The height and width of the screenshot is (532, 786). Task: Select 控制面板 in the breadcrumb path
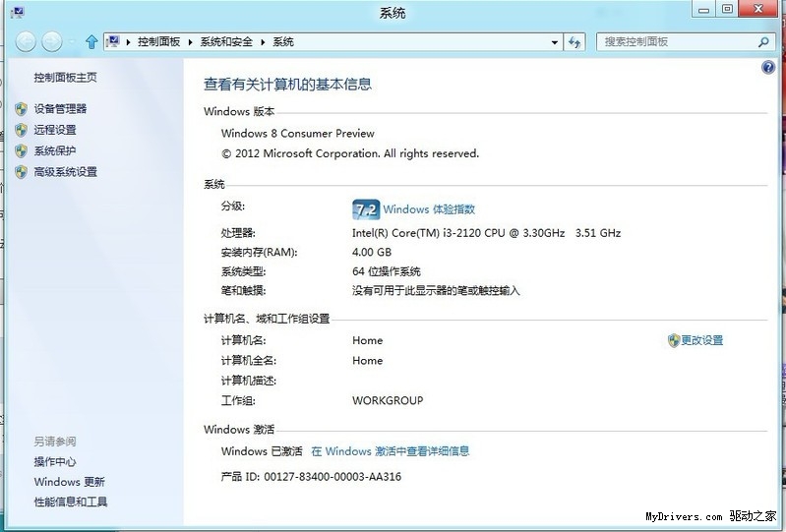(159, 42)
